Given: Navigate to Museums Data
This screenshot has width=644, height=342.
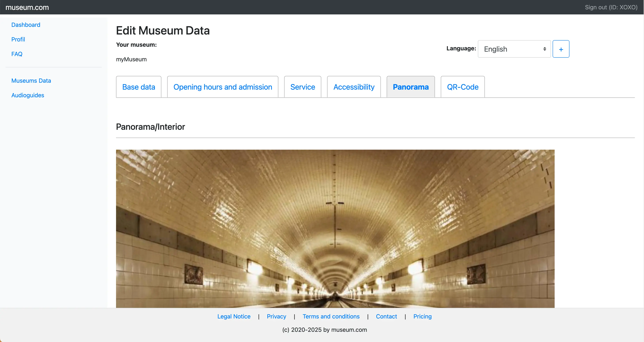Looking at the screenshot, I should 31,81.
